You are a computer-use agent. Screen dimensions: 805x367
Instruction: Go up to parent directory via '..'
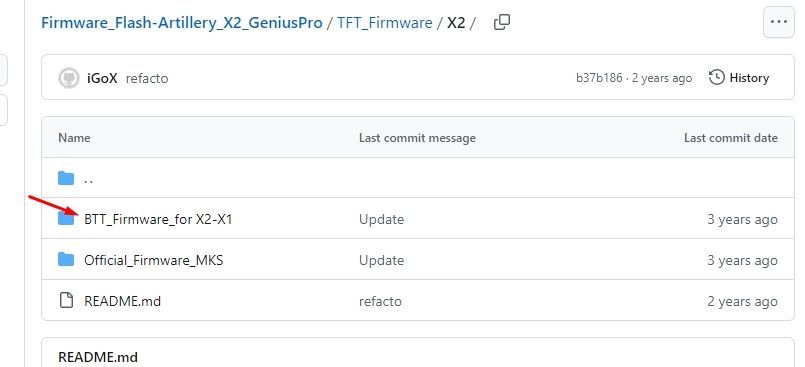click(88, 179)
